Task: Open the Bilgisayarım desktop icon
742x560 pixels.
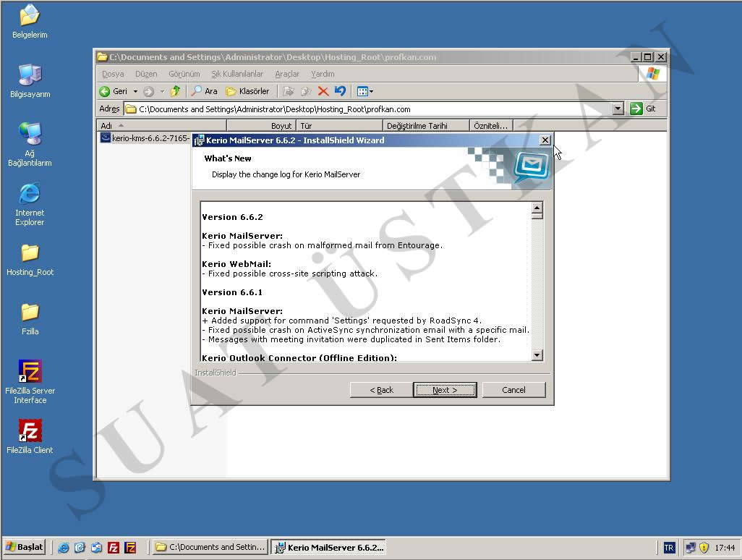Action: coord(30,80)
